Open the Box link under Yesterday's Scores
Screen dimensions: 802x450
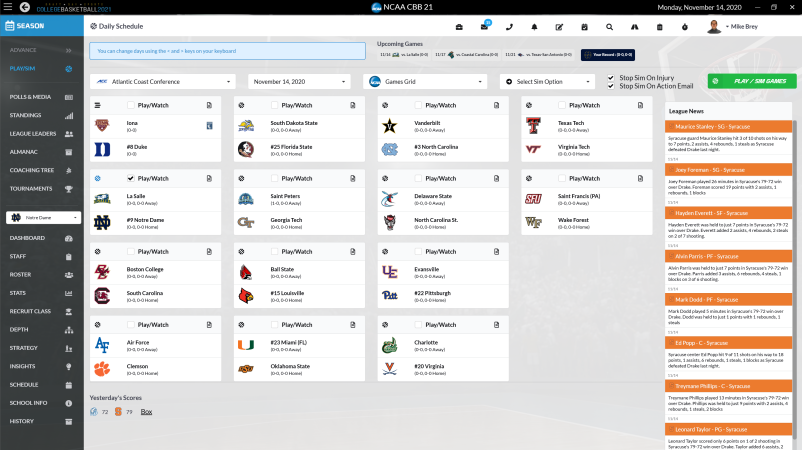pos(146,411)
